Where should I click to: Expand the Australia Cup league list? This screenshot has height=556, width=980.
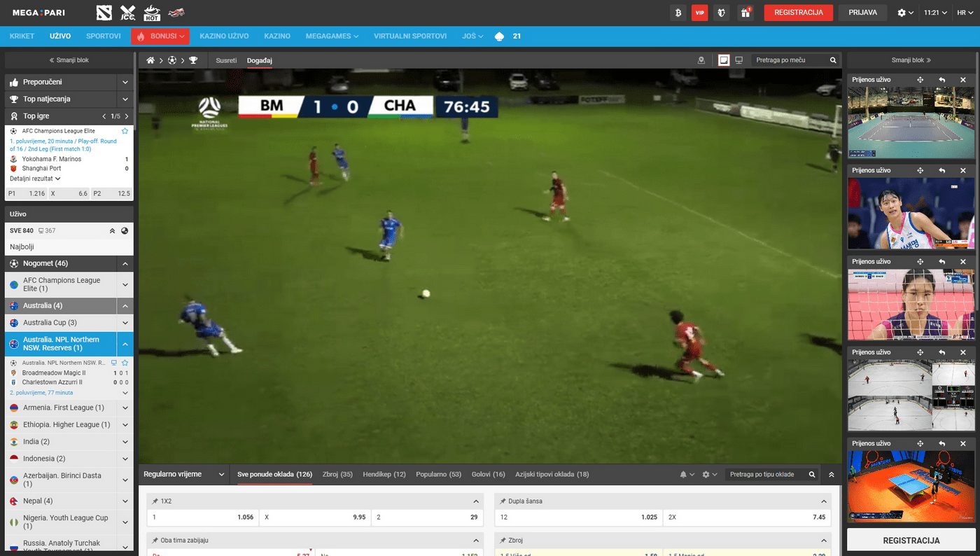[125, 323]
